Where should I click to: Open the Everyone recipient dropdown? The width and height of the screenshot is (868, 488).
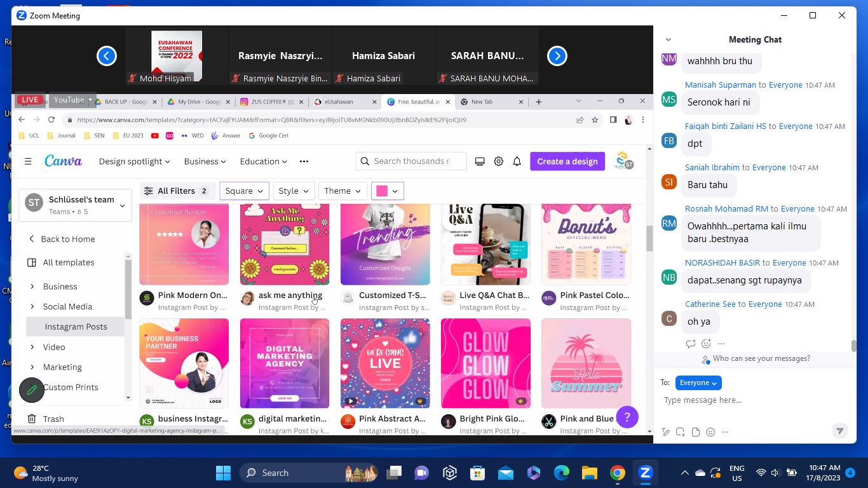(698, 383)
